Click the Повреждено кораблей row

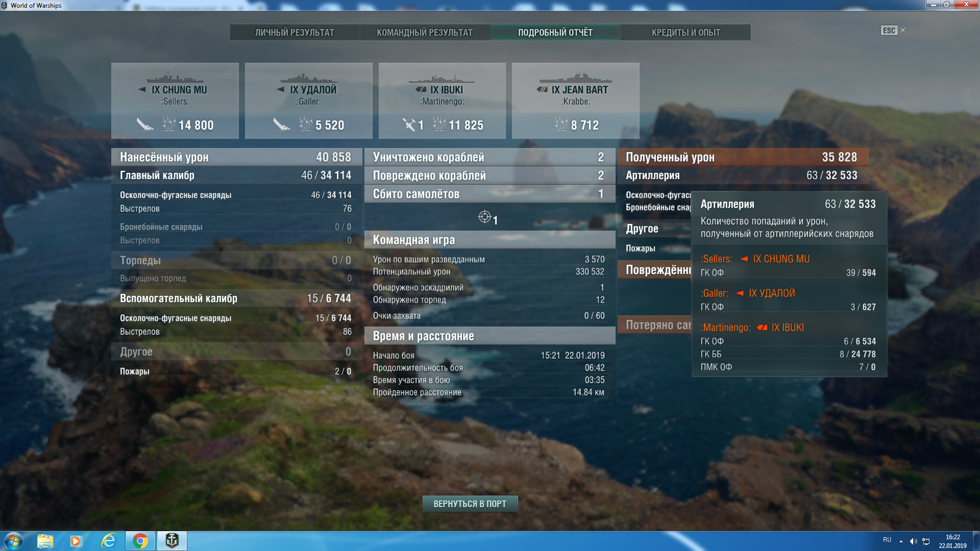[x=489, y=175]
